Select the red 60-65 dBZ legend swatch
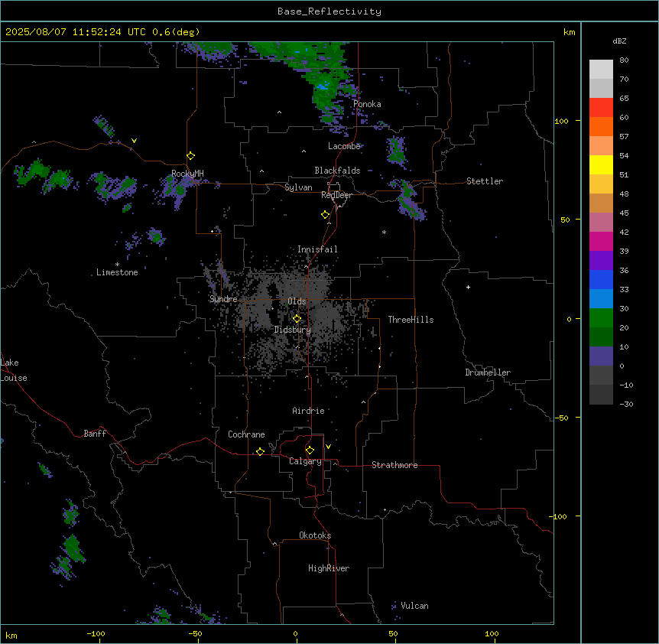Screen dimensions: 659x644 pos(601,108)
